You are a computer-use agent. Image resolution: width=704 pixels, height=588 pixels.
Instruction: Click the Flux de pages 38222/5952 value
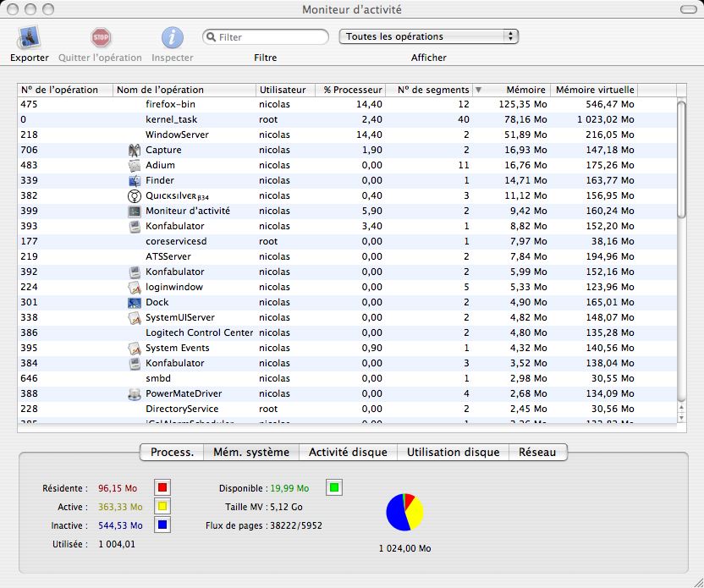pyautogui.click(x=296, y=525)
